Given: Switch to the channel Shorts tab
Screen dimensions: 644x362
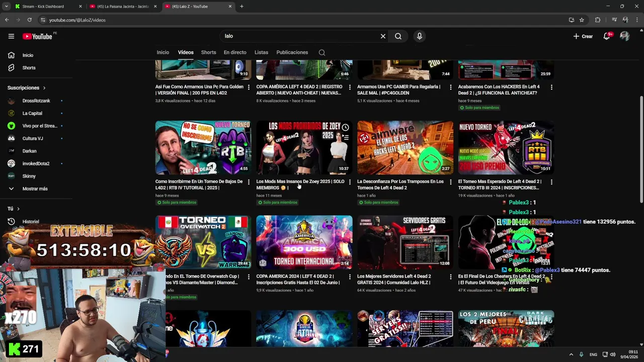Looking at the screenshot, I should 208,52.
